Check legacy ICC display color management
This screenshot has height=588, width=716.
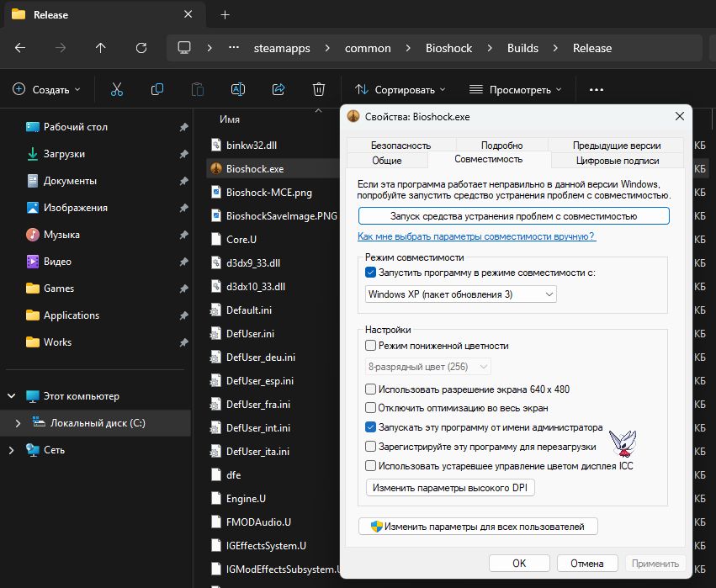click(x=370, y=466)
